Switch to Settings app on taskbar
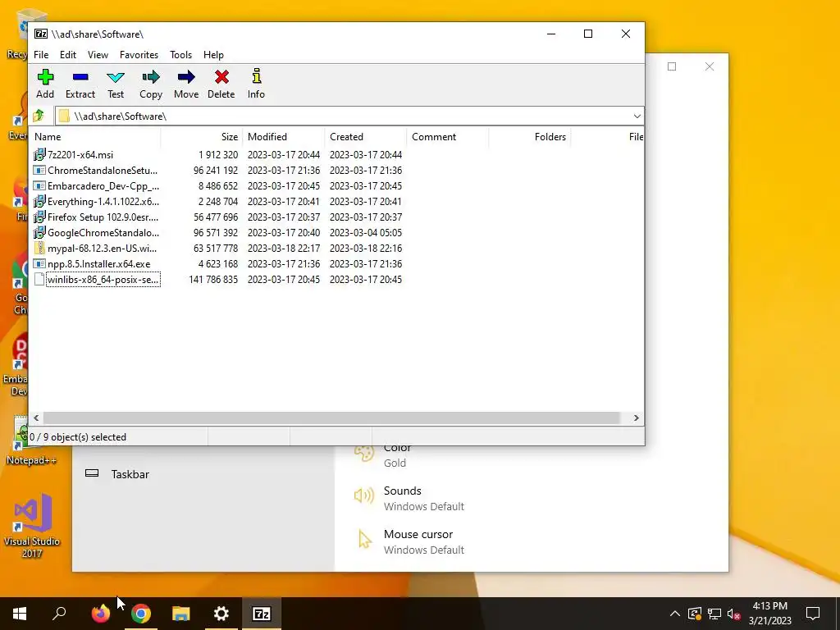Image resolution: width=840 pixels, height=630 pixels. (221, 614)
